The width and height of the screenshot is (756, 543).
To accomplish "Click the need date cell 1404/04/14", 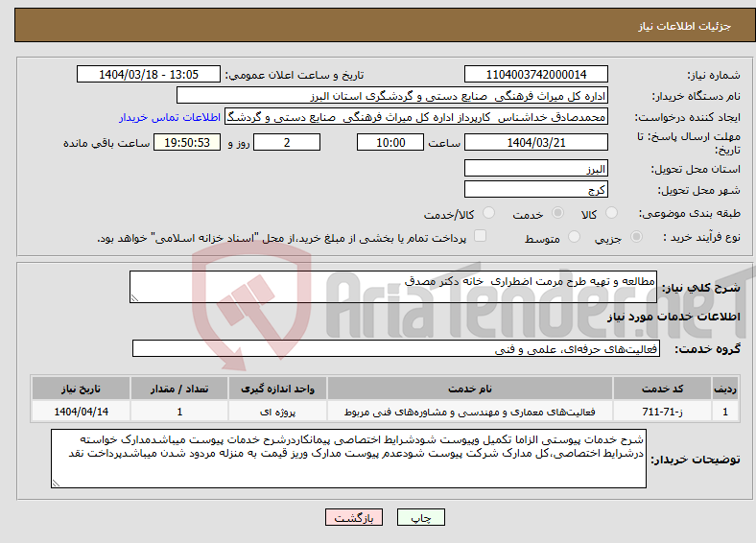I will point(81,412).
